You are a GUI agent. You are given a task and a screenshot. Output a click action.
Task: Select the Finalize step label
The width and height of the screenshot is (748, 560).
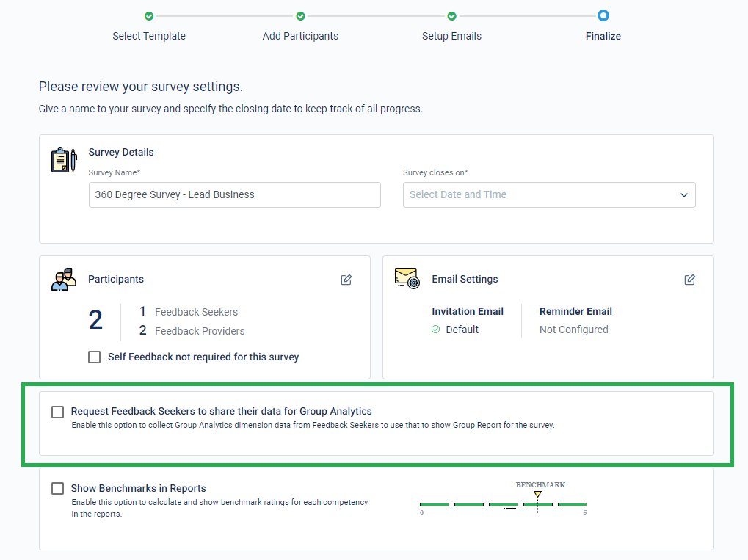[603, 36]
